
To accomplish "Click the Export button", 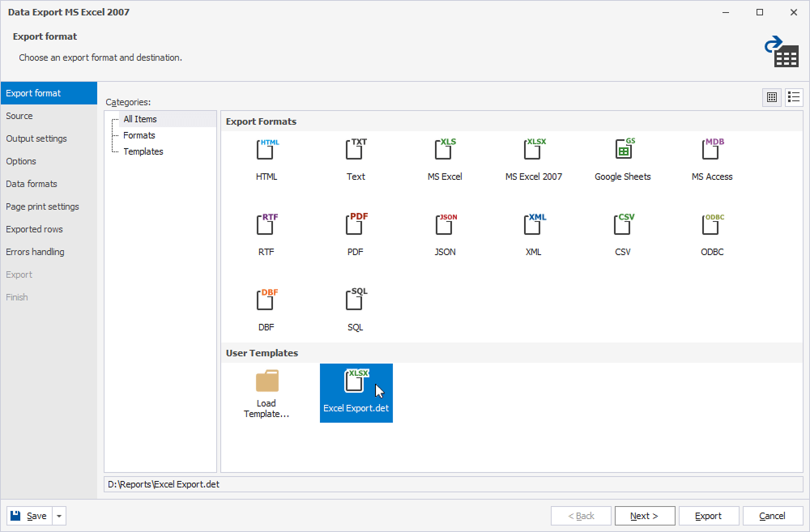I will coord(708,516).
